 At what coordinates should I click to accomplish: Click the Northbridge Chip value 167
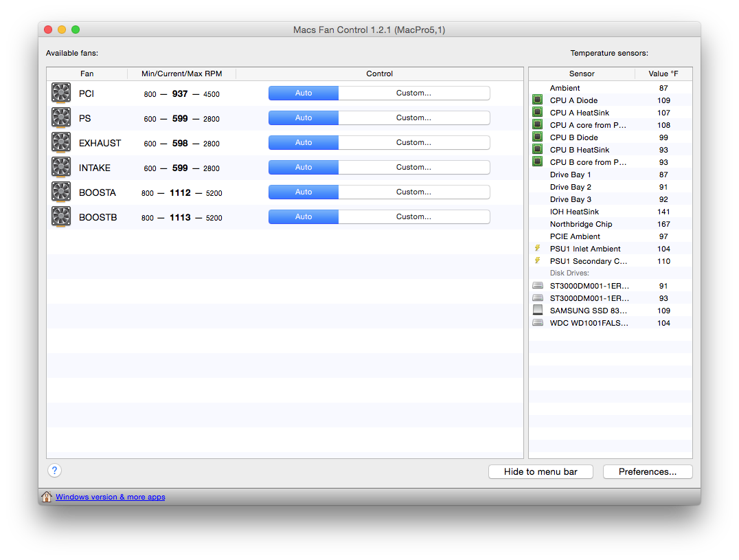(663, 224)
